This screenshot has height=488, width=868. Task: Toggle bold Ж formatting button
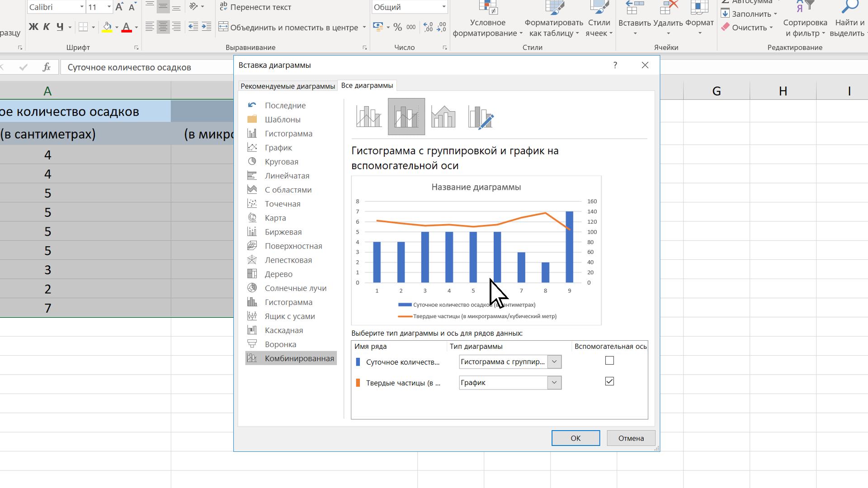tap(33, 27)
